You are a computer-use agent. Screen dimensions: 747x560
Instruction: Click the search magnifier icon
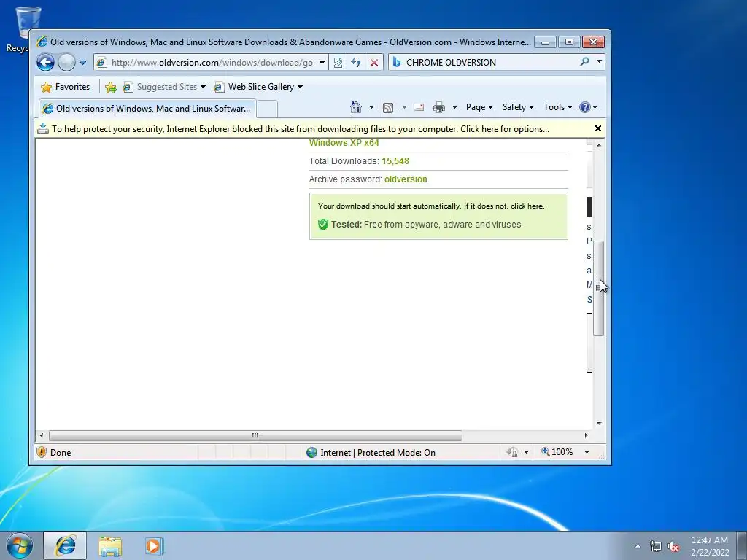point(584,62)
